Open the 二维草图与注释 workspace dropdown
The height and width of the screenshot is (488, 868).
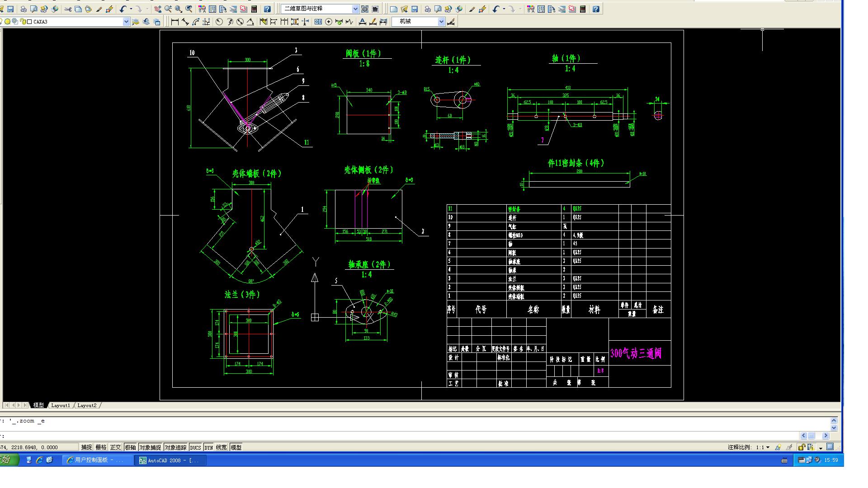point(356,8)
